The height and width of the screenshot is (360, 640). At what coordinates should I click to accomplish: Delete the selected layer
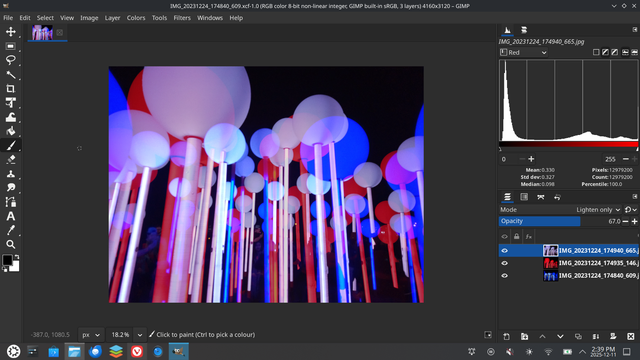(x=631, y=336)
